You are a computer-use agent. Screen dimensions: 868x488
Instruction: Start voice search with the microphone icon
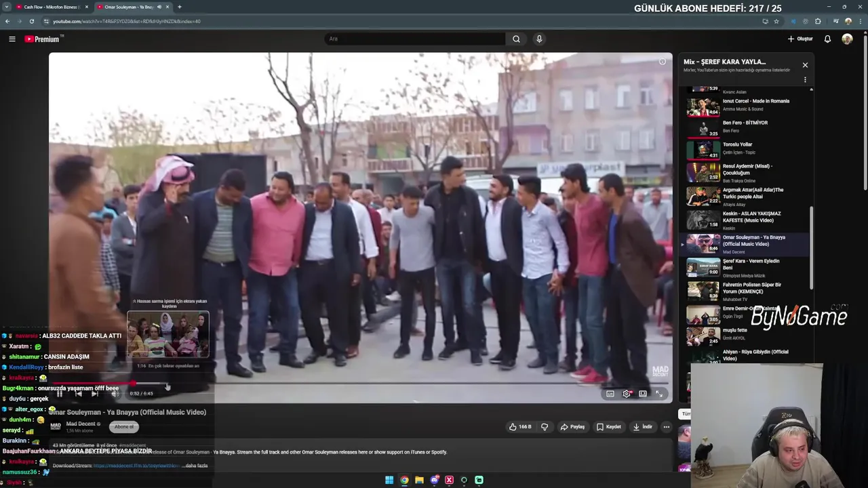539,39
